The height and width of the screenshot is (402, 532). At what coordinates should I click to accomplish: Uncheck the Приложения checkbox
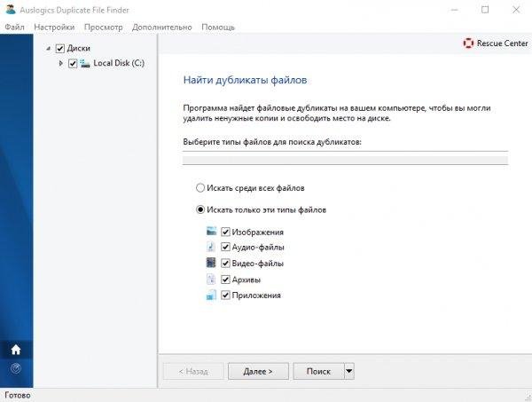pyautogui.click(x=225, y=295)
